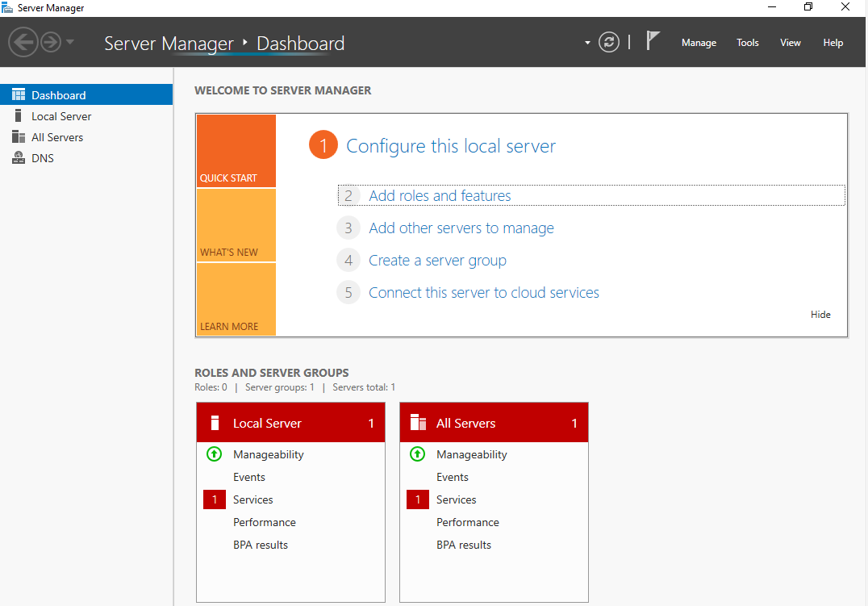Click the red Services alert badge under All Servers
This screenshot has width=868, height=606.
pyautogui.click(x=417, y=499)
